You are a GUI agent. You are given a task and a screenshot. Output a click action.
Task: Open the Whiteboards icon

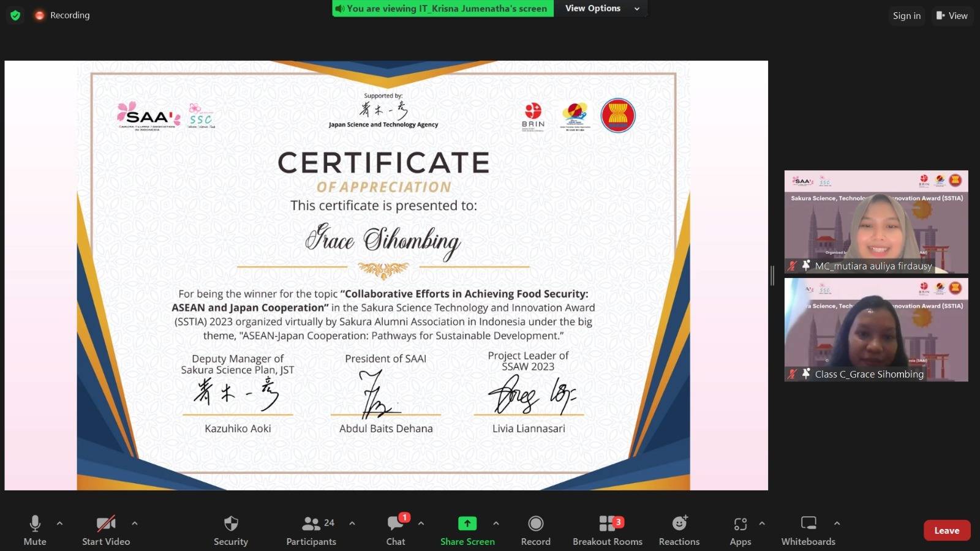pos(809,524)
